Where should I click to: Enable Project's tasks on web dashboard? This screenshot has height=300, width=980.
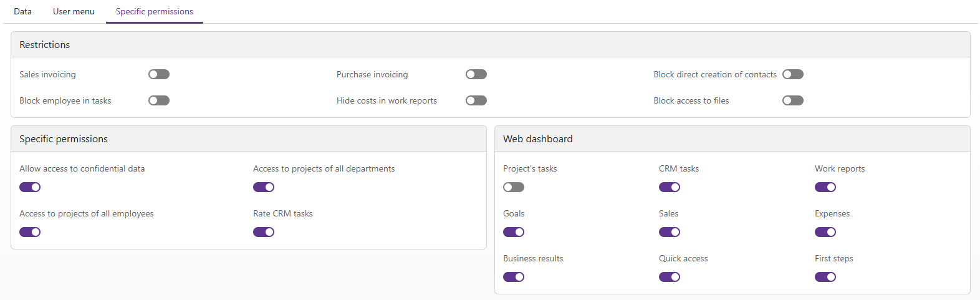(x=514, y=187)
